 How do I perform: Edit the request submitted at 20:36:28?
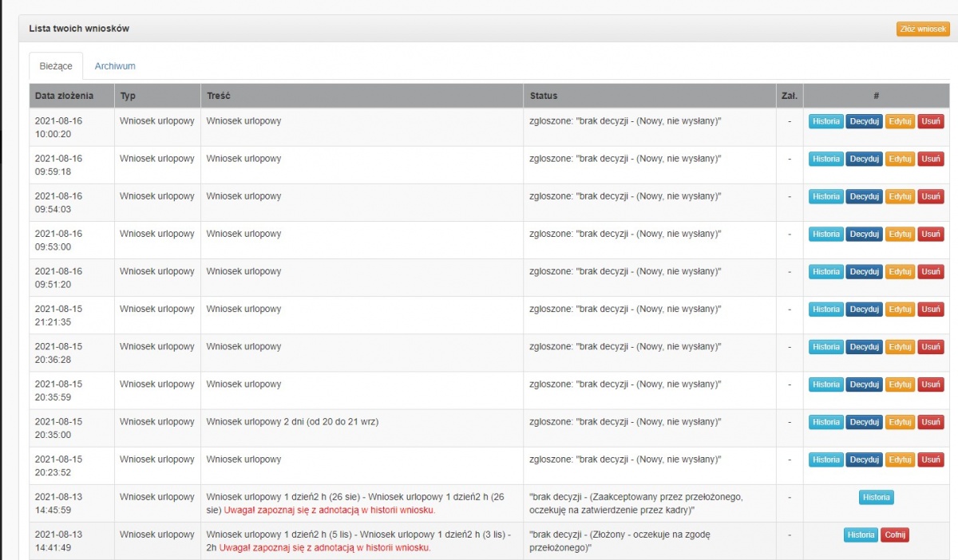(901, 347)
